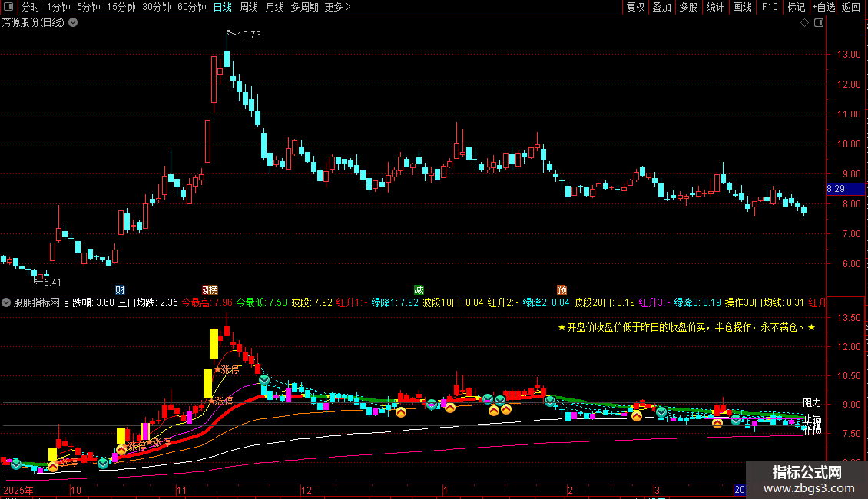Toggle the right info panel icon
868x499 pixels.
[x=819, y=23]
